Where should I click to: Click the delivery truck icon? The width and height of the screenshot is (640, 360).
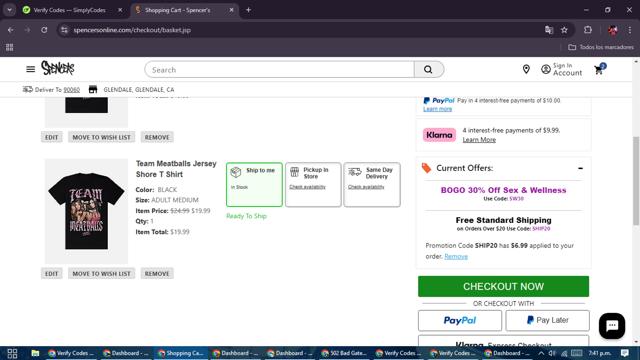(27, 89)
